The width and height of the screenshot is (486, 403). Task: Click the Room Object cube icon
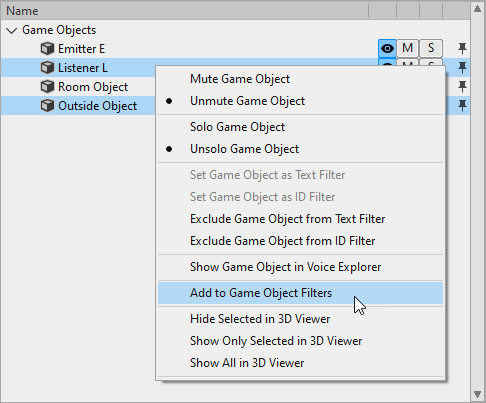(x=47, y=87)
